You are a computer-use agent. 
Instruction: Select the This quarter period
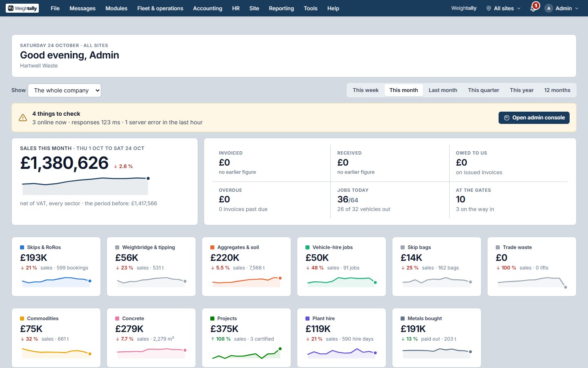point(483,90)
